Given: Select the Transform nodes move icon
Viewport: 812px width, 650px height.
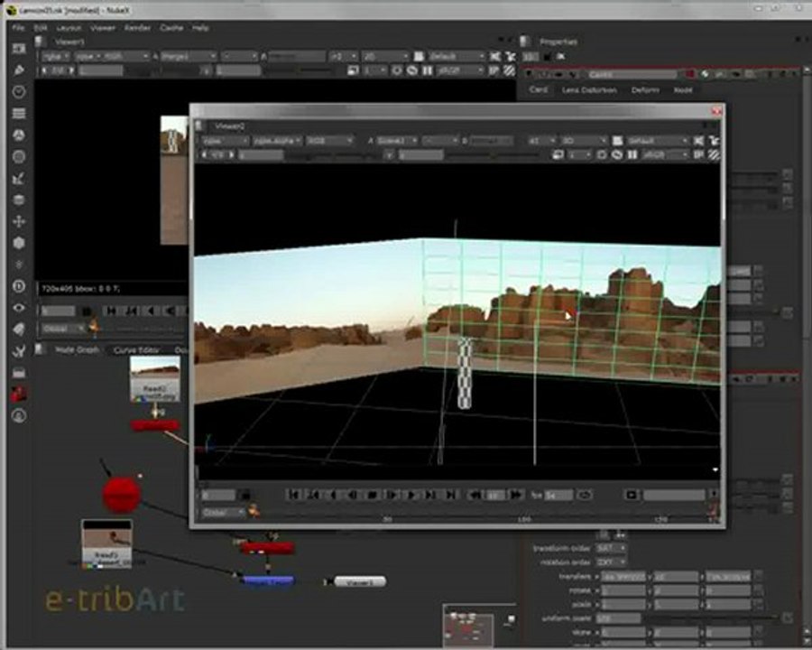Looking at the screenshot, I should (19, 221).
